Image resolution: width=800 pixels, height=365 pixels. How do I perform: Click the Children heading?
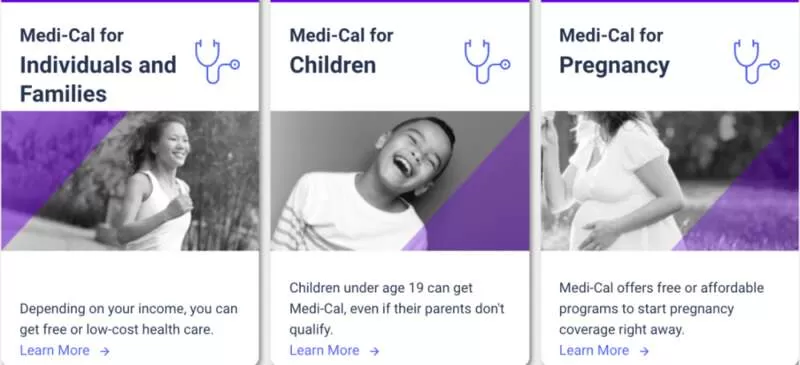(333, 65)
